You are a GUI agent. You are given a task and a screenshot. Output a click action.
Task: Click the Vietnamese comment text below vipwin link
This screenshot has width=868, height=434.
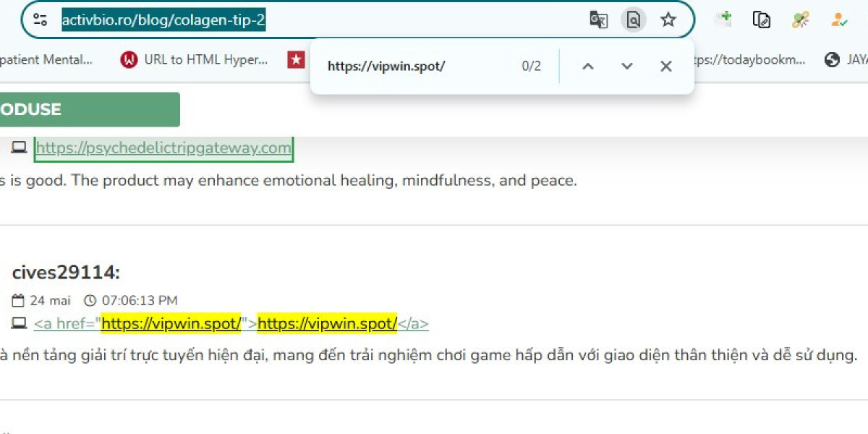tap(428, 355)
